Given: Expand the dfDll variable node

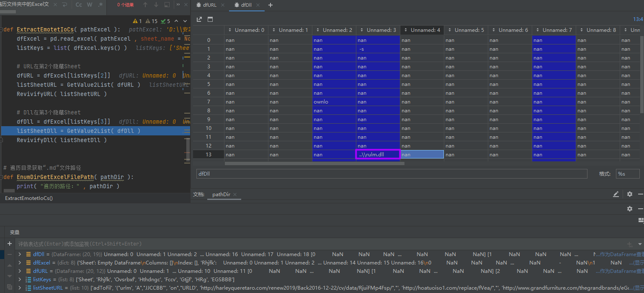Looking at the screenshot, I should click(20, 254).
